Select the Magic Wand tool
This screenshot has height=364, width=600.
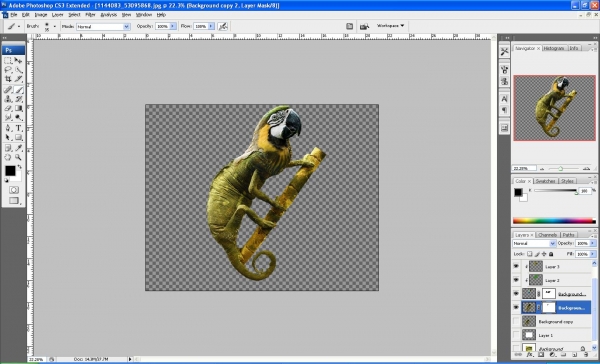(18, 70)
